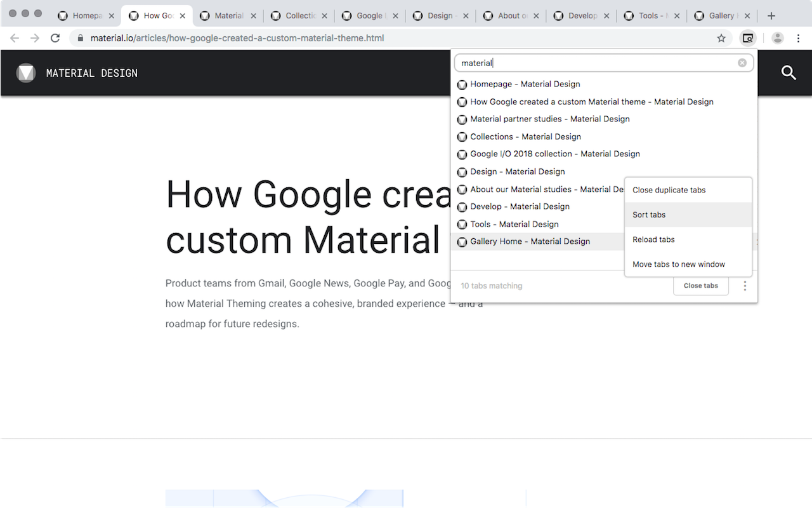Open the Chrome profile avatar
This screenshot has width=812, height=508.
point(777,38)
